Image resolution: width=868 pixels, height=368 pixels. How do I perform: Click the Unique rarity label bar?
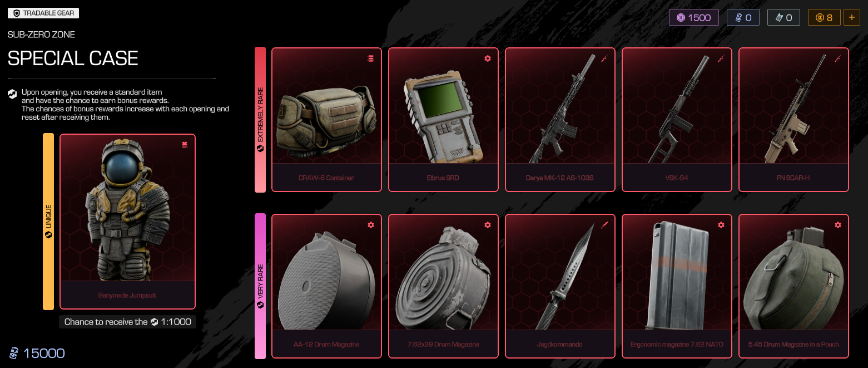[x=48, y=221]
